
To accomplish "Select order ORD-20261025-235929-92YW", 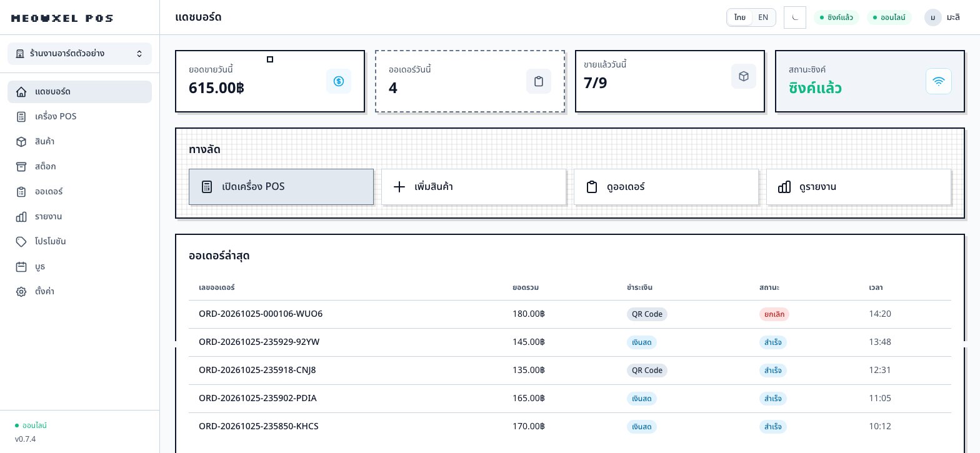I will 570,342.
